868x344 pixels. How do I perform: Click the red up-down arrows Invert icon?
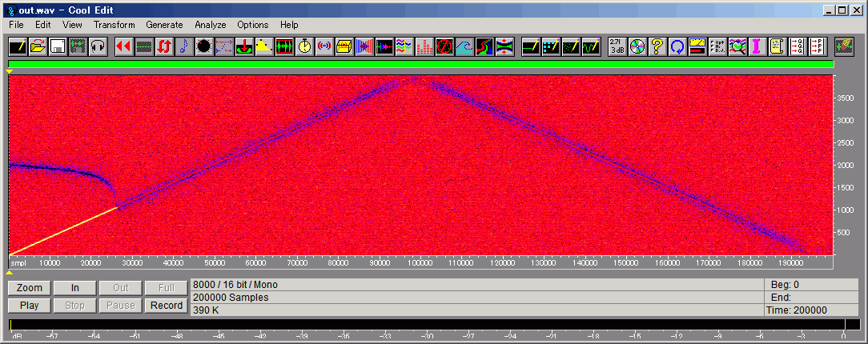(x=164, y=46)
